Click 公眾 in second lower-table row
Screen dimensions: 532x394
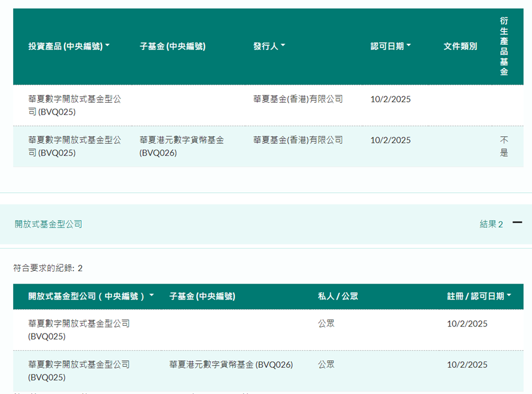point(326,364)
